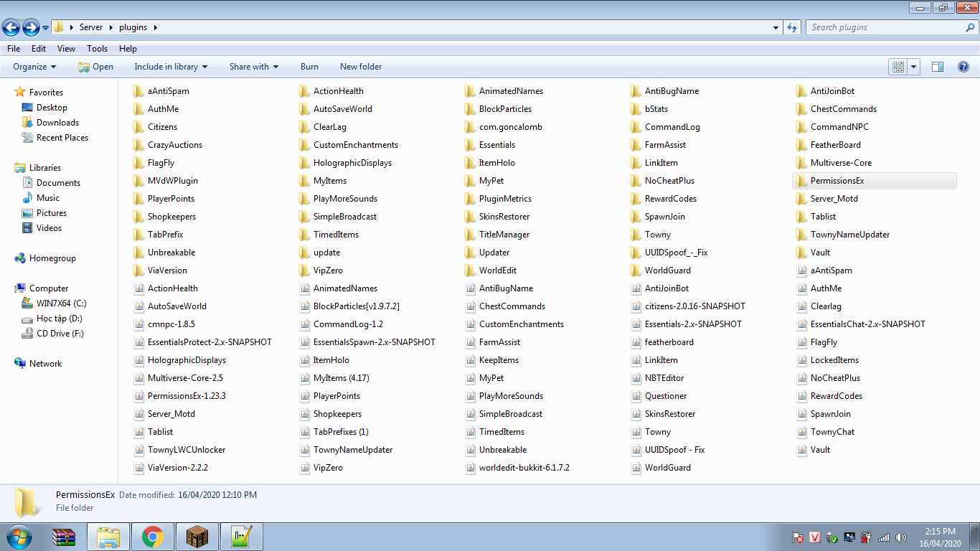Screen dimensions: 980x551
Task: Open the Explorer help icon
Action: click(963, 67)
